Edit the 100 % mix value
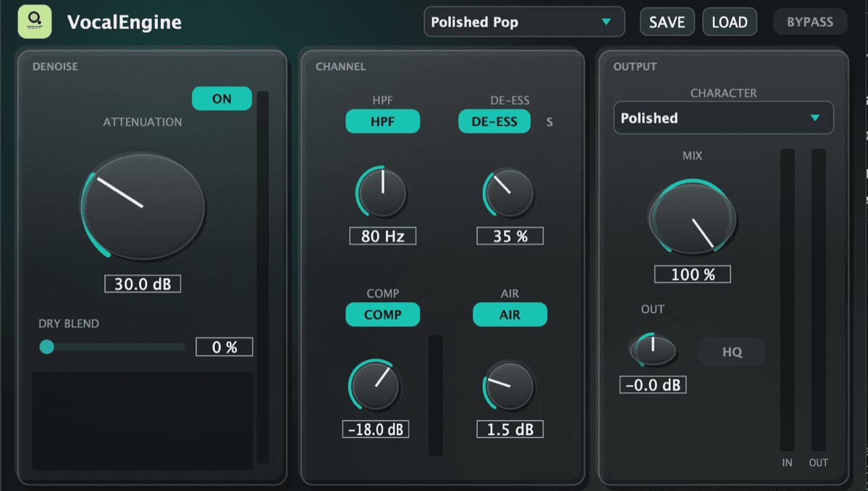This screenshot has height=491, width=868. click(x=693, y=274)
